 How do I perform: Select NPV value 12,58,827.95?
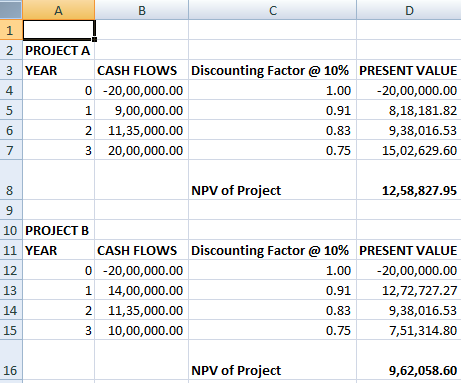tap(409, 180)
